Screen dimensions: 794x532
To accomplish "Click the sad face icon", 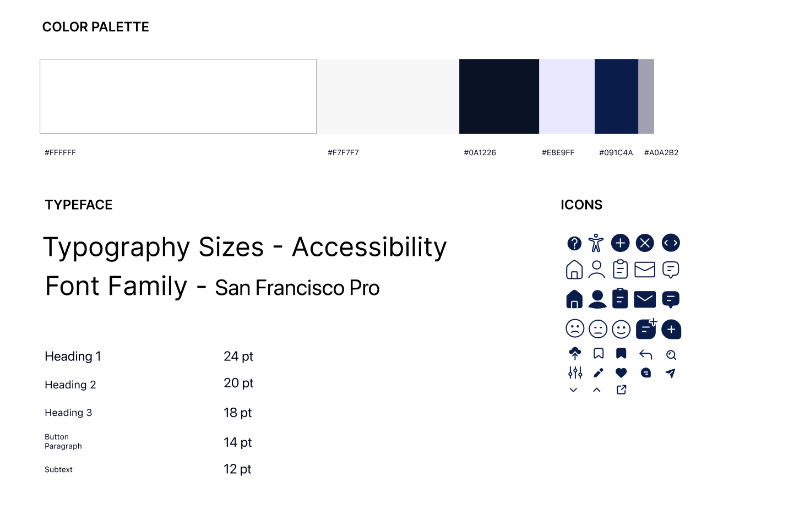I will tap(575, 329).
